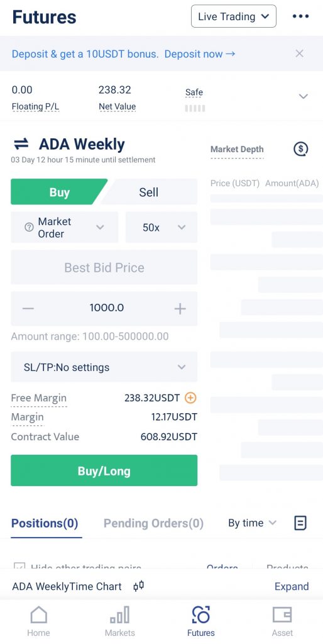
Task: Go to the Home tab icon
Action: click(38, 615)
